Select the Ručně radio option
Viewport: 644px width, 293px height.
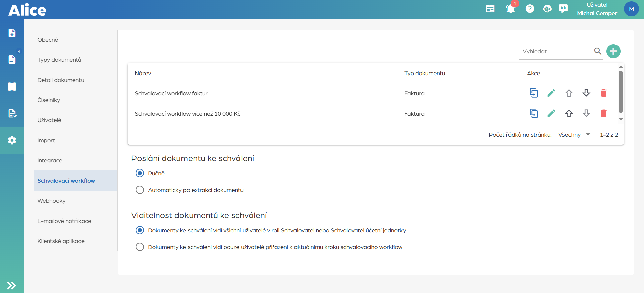coord(140,173)
